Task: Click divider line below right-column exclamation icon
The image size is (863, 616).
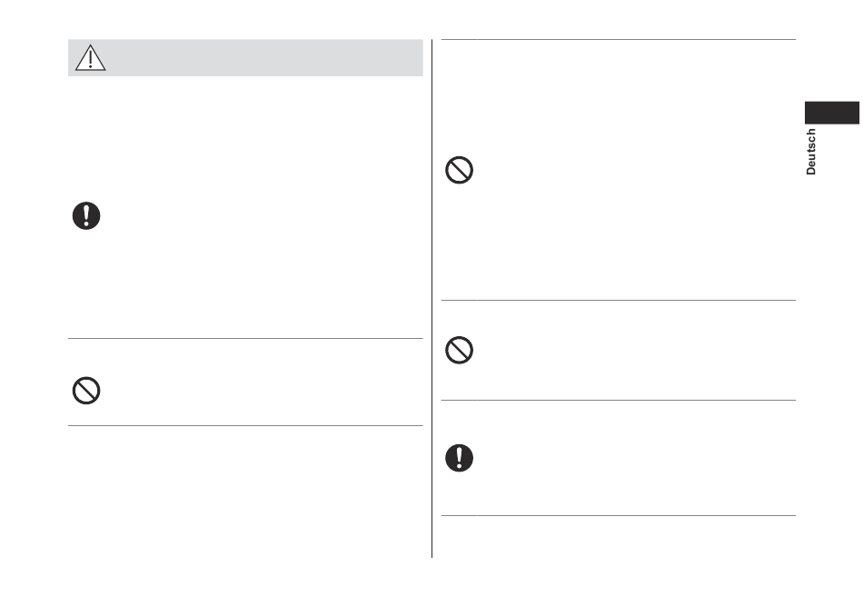Action: click(619, 516)
